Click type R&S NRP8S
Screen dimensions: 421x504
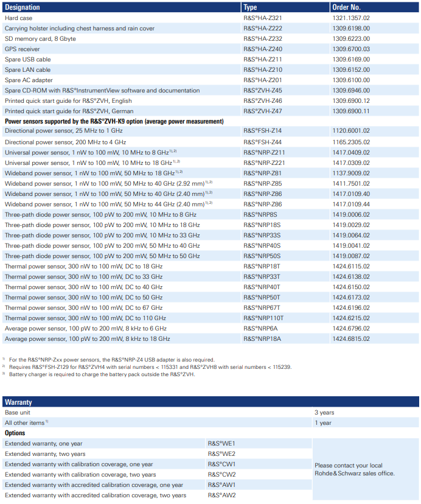[260, 214]
